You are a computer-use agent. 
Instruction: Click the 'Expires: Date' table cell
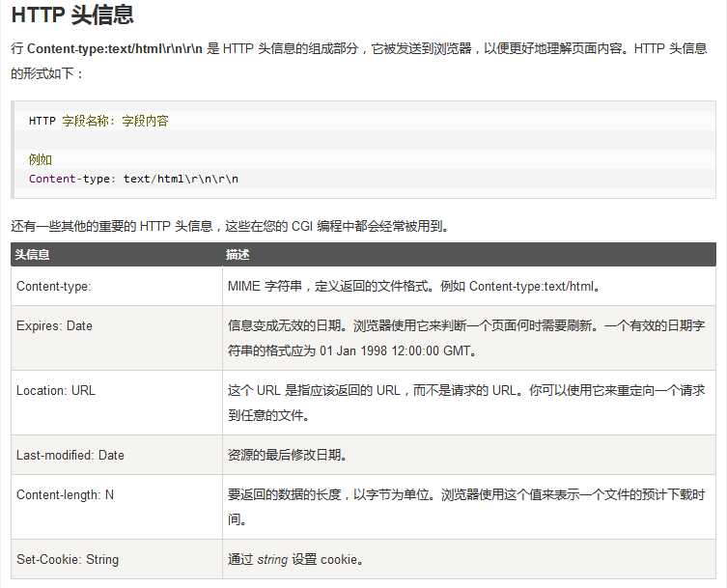tap(117, 338)
